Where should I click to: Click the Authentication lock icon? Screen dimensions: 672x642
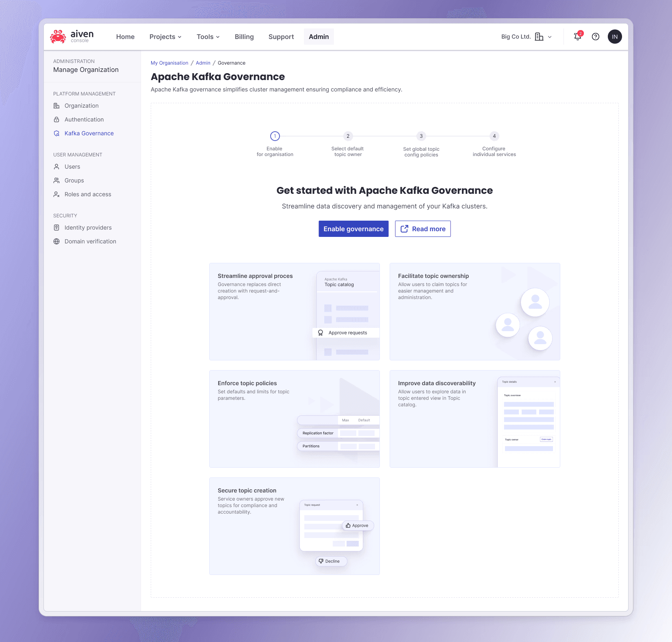coord(56,119)
